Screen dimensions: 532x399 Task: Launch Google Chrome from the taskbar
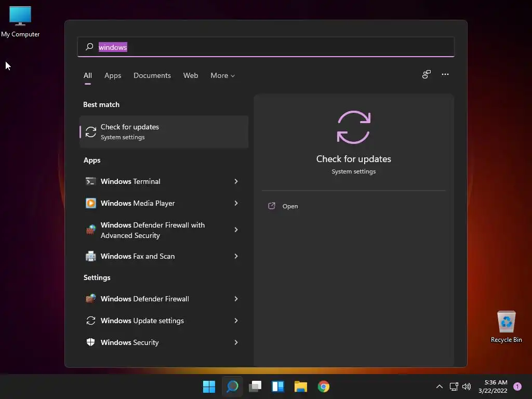pos(323,387)
